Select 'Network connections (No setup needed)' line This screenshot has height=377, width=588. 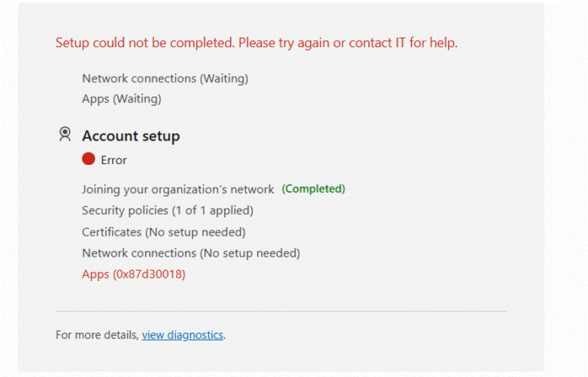pos(191,253)
